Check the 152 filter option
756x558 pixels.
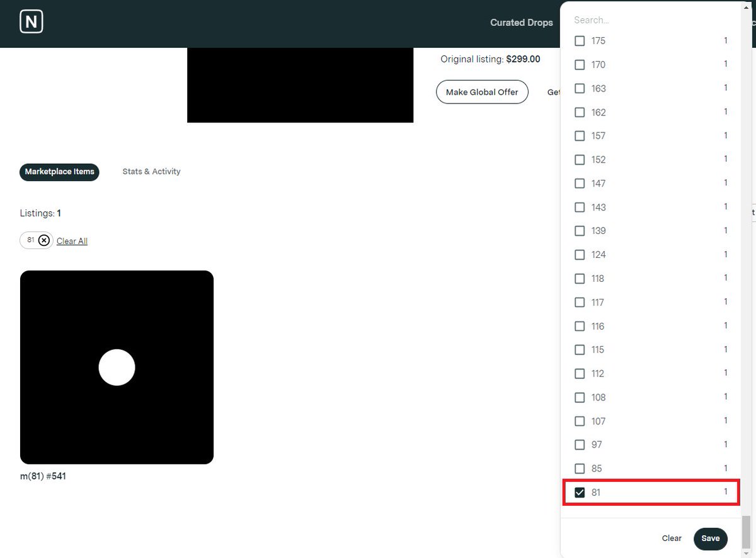[580, 160]
